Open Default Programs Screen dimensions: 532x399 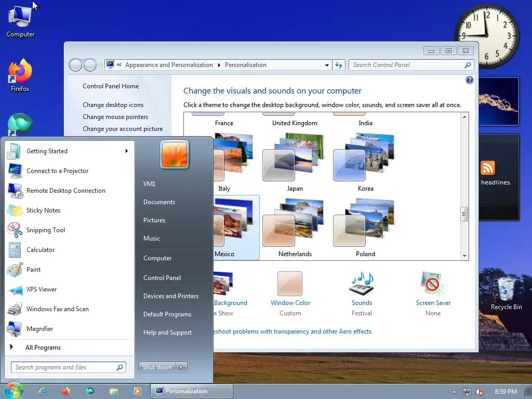pyautogui.click(x=167, y=314)
